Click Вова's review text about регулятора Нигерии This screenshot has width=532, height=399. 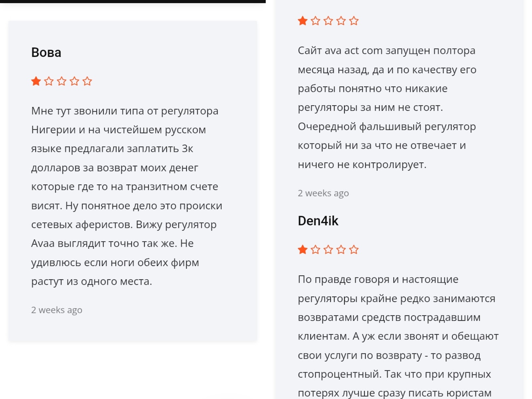(127, 196)
